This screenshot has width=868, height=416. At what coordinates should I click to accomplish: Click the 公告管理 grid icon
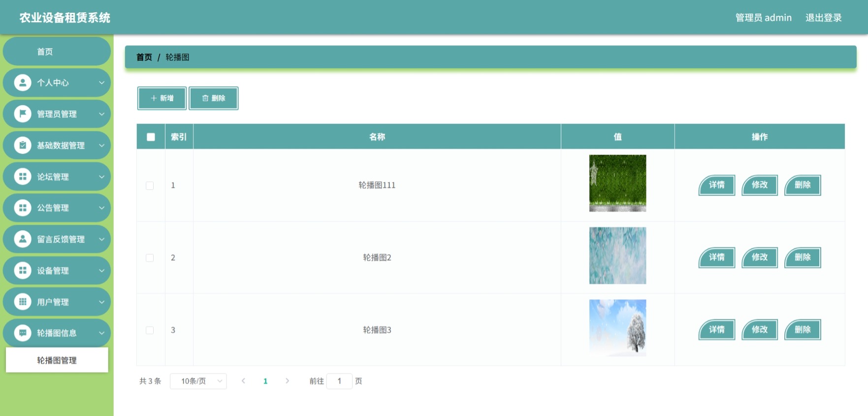(23, 208)
